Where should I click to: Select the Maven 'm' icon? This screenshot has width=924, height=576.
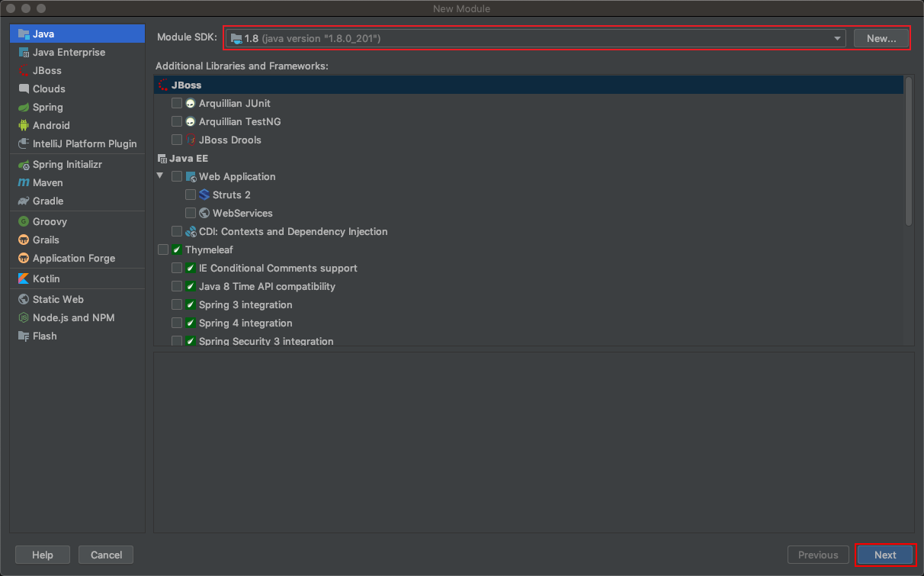tap(24, 182)
